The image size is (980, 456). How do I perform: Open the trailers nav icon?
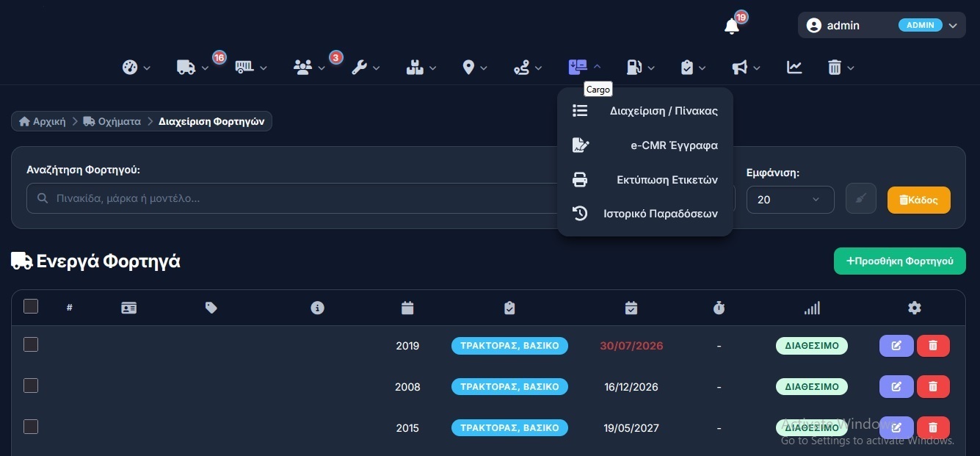[x=244, y=67]
